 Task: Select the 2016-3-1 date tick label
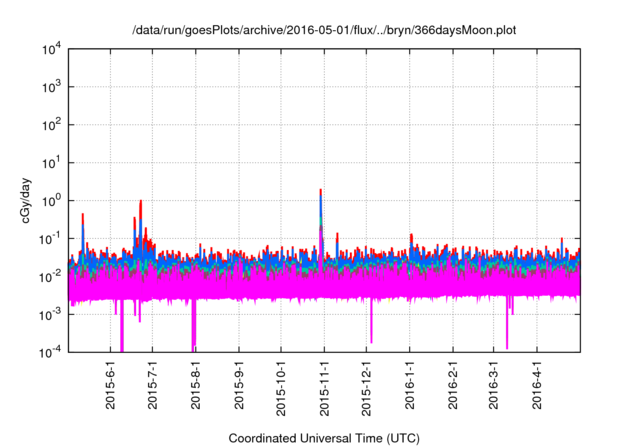(x=493, y=387)
